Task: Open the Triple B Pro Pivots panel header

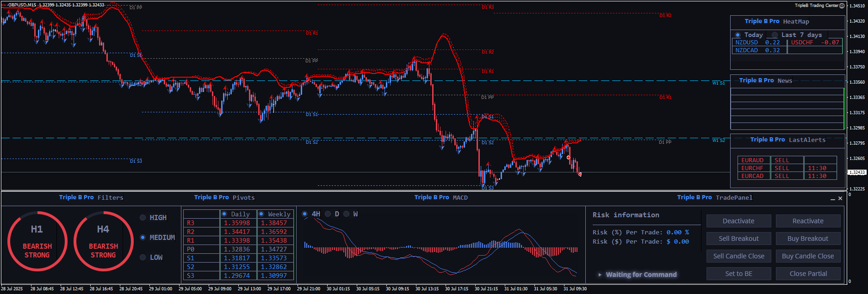Action: tap(224, 197)
